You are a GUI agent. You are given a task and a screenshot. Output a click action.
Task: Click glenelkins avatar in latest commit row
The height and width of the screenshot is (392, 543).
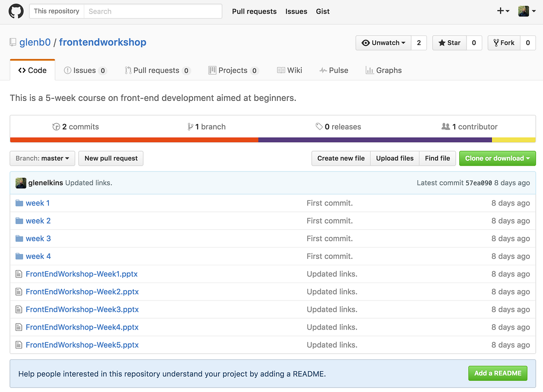point(21,183)
